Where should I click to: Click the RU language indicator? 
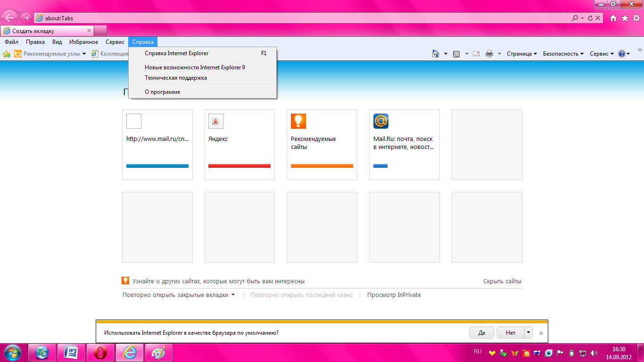[x=478, y=352]
